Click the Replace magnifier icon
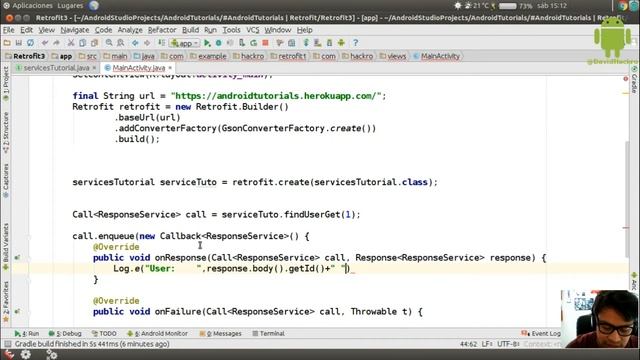The width and height of the screenshot is (640, 360). click(121, 43)
